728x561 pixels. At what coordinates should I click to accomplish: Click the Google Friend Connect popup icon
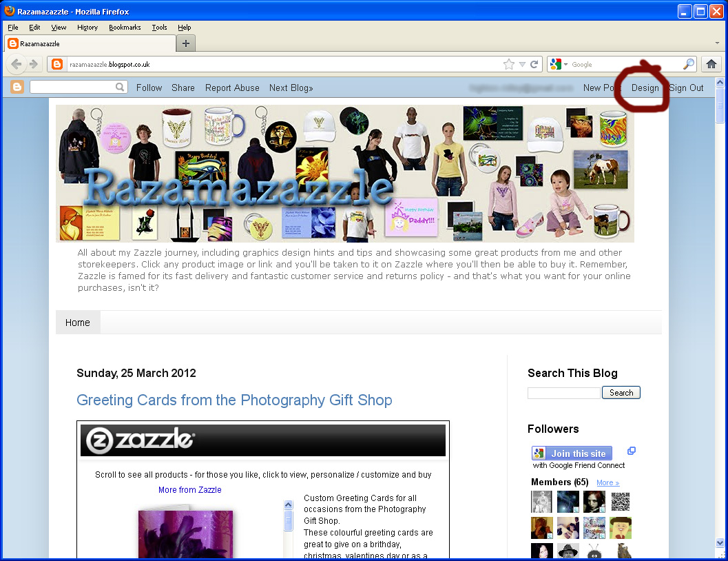click(632, 451)
